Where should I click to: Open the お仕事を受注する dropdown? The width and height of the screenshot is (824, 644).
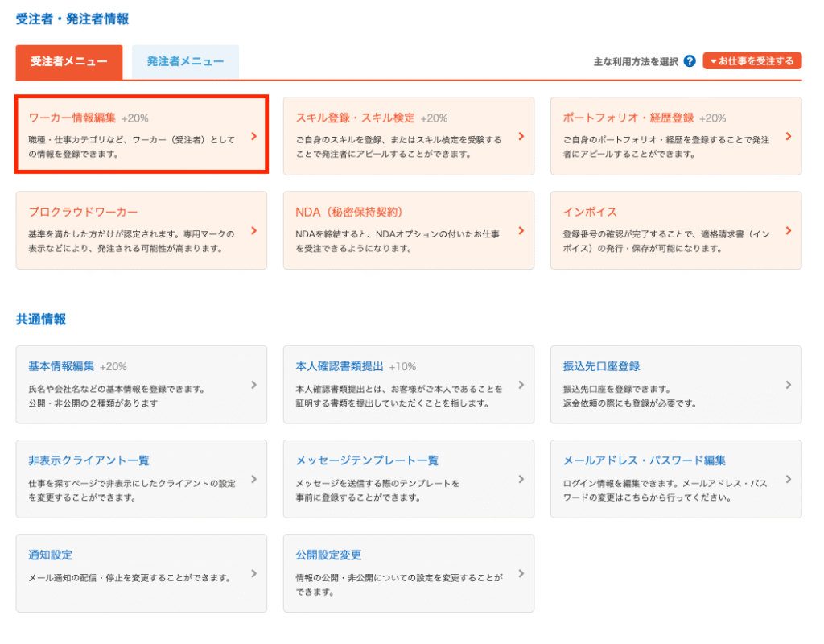coord(752,61)
